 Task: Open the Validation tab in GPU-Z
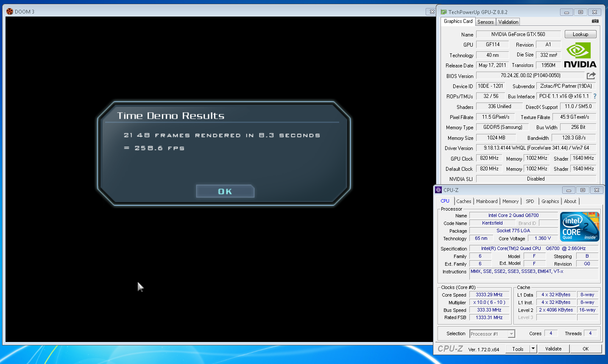[508, 22]
